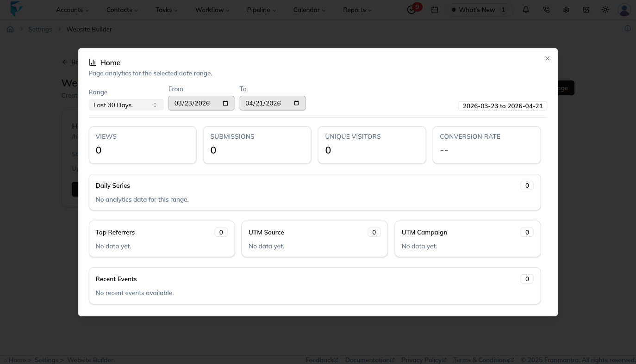Click the phone call icon
Image resolution: width=636 pixels, height=364 pixels.
click(546, 10)
